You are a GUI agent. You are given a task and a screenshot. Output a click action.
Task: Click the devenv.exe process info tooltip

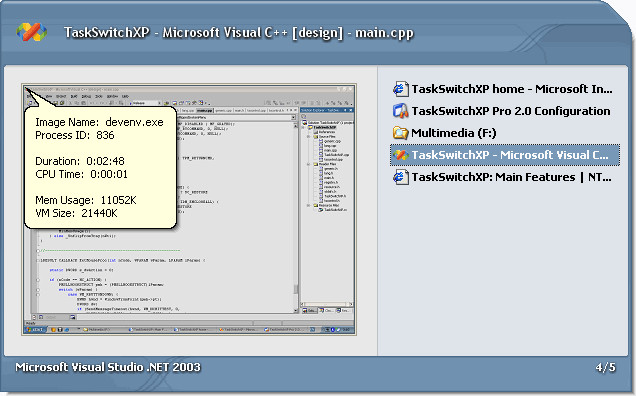[101, 167]
